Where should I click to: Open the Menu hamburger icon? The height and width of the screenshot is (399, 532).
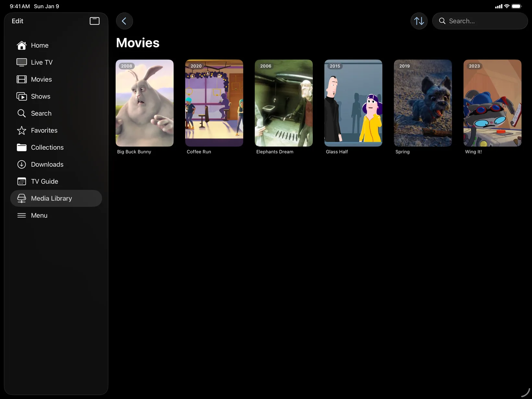pos(21,215)
